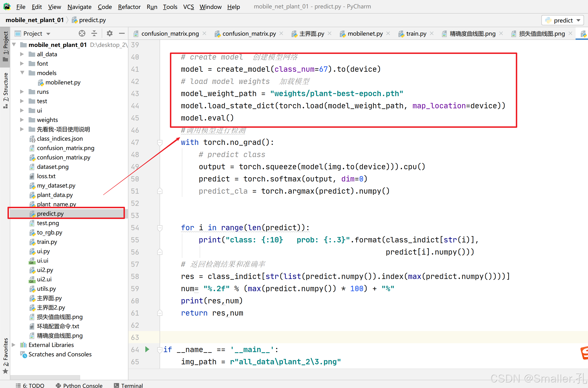This screenshot has height=388, width=588.
Task: Collapse the models folder
Action: tap(22, 73)
